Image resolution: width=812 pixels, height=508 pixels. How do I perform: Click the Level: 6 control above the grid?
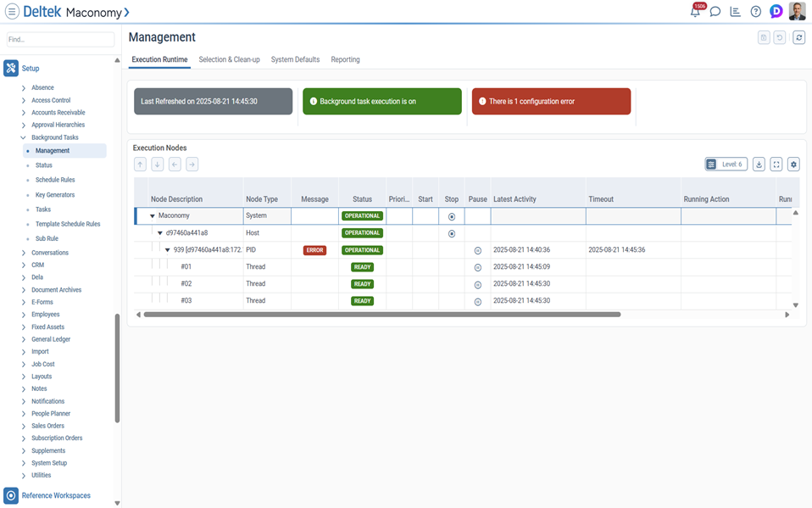726,164
